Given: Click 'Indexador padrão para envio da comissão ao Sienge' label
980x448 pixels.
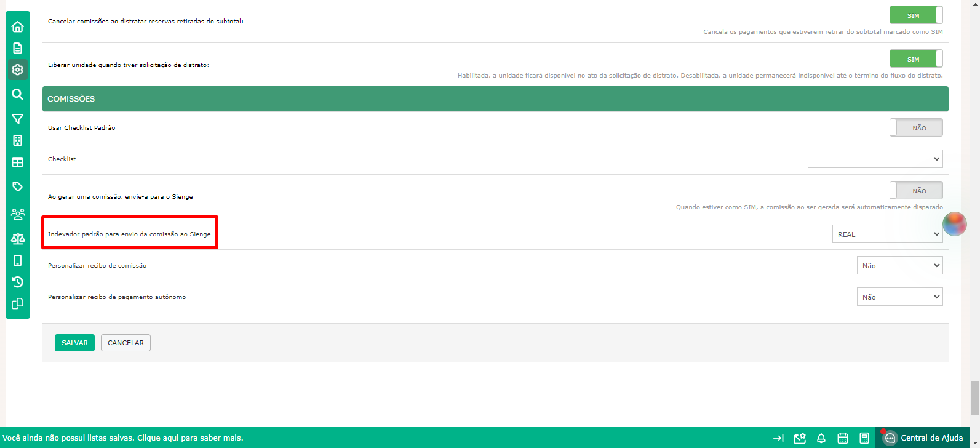Looking at the screenshot, I should 129,234.
